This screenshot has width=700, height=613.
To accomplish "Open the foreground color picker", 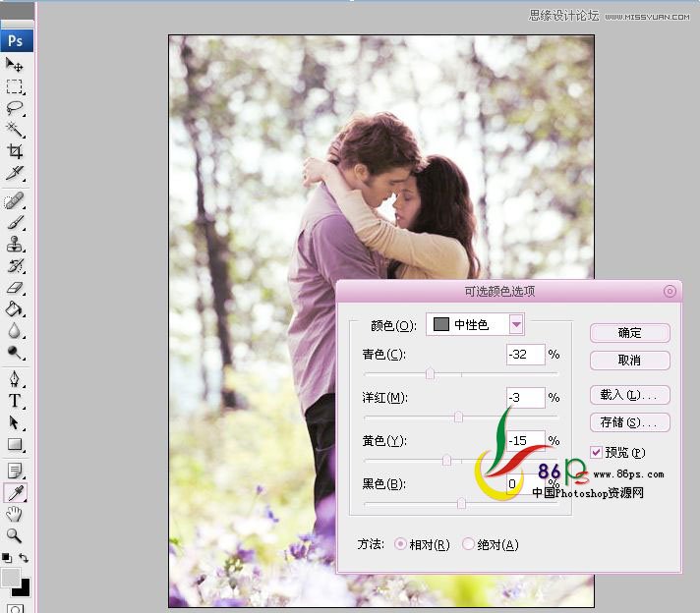I will [10, 578].
